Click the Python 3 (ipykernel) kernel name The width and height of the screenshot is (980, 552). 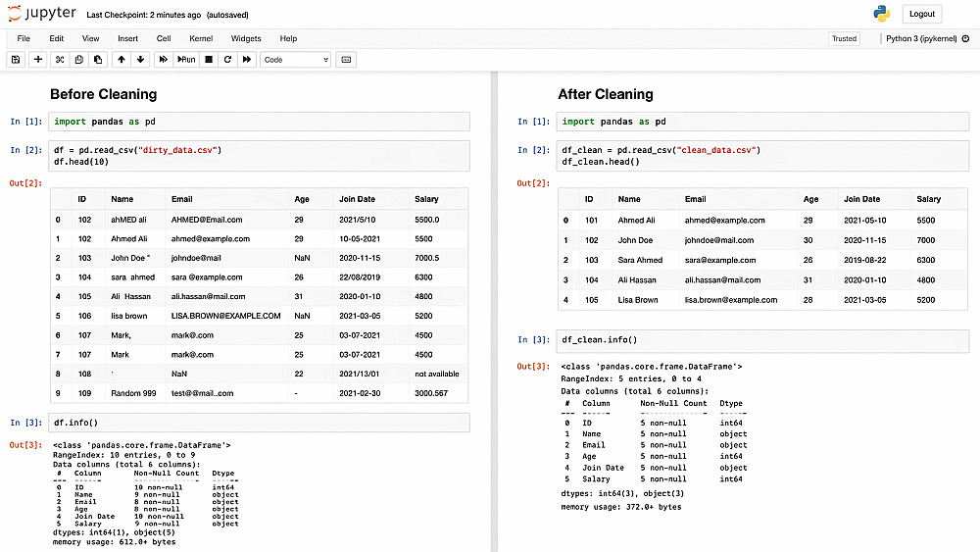[x=921, y=39]
